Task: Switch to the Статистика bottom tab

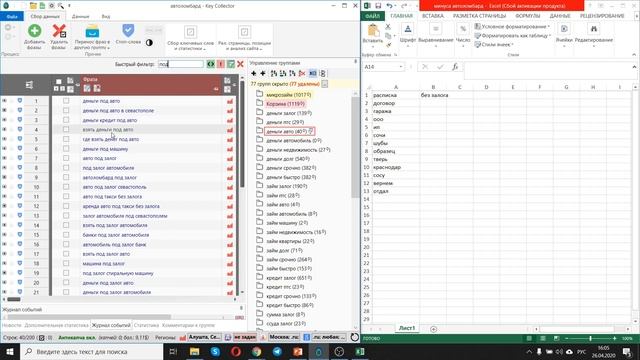Action: pos(146,325)
